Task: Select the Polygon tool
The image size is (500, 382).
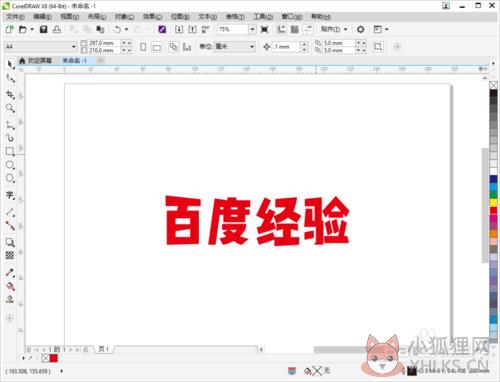Action: [x=10, y=178]
